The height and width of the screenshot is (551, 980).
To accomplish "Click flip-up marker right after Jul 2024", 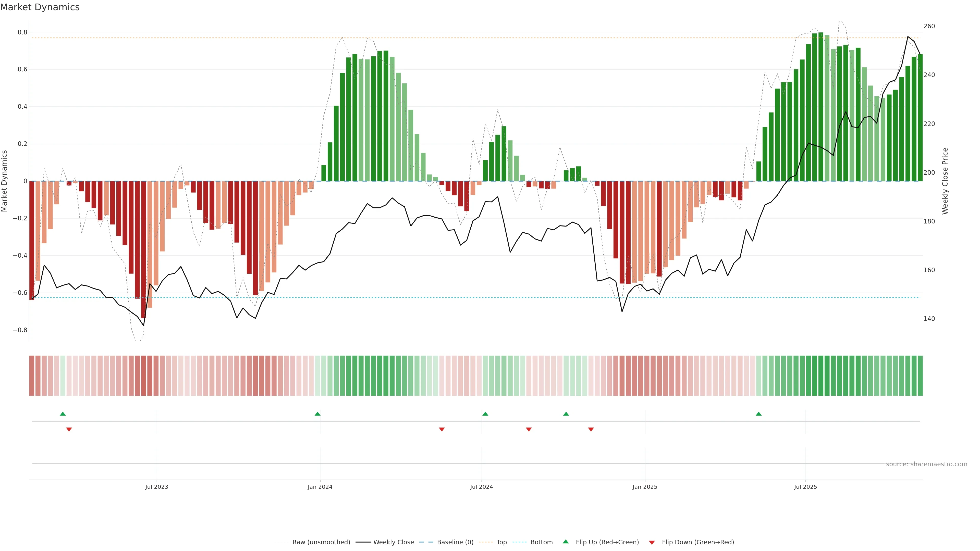I will click(485, 414).
